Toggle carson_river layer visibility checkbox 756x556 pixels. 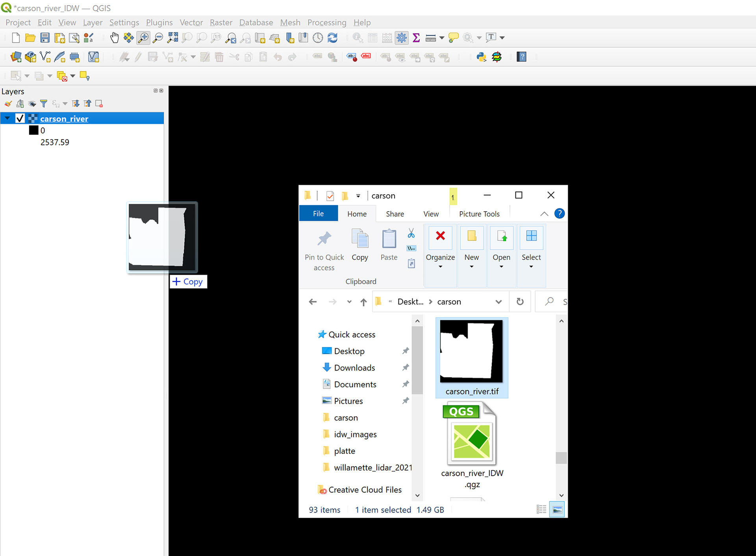[x=20, y=118]
